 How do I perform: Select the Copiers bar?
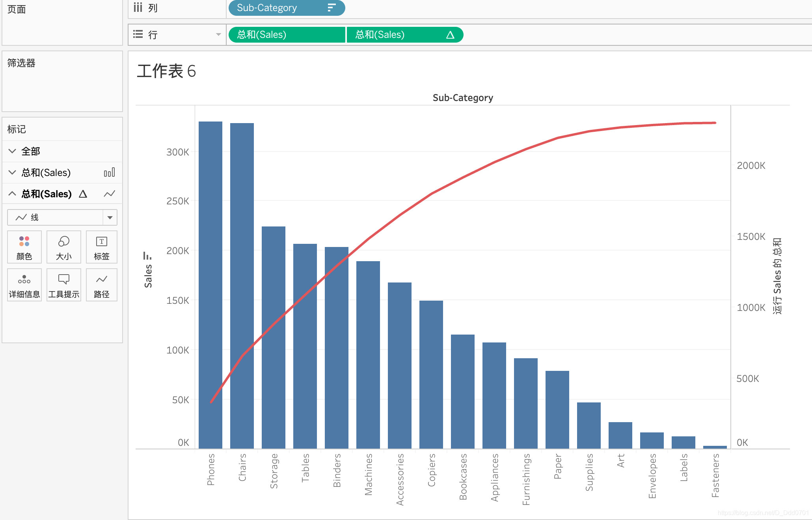tap(431, 374)
